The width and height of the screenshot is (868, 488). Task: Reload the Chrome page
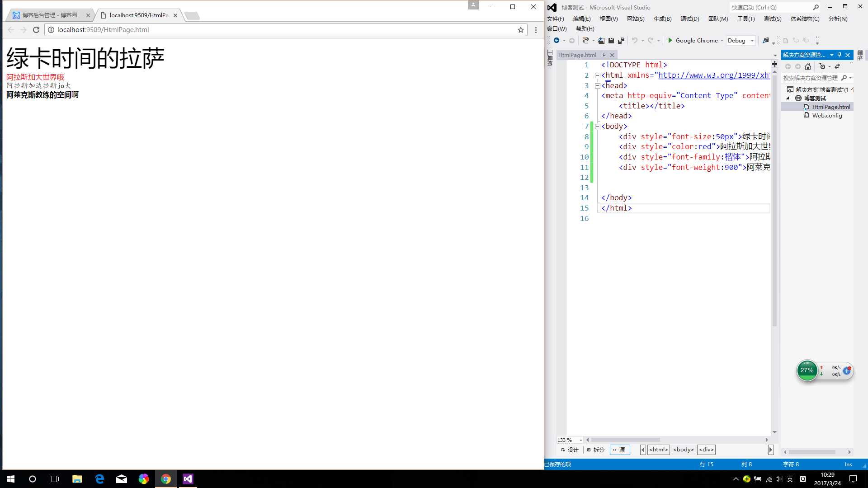(36, 30)
